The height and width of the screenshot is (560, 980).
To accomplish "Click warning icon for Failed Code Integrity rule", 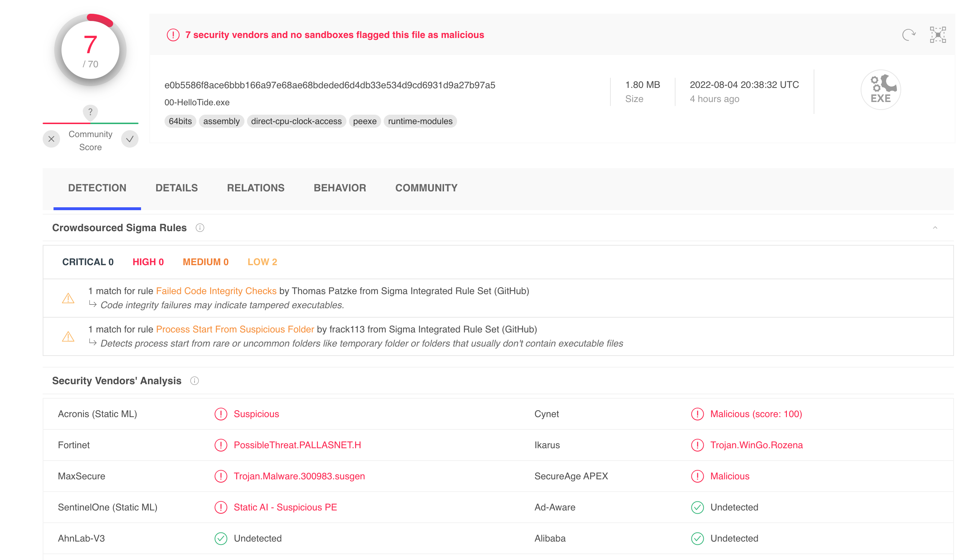I will click(68, 298).
